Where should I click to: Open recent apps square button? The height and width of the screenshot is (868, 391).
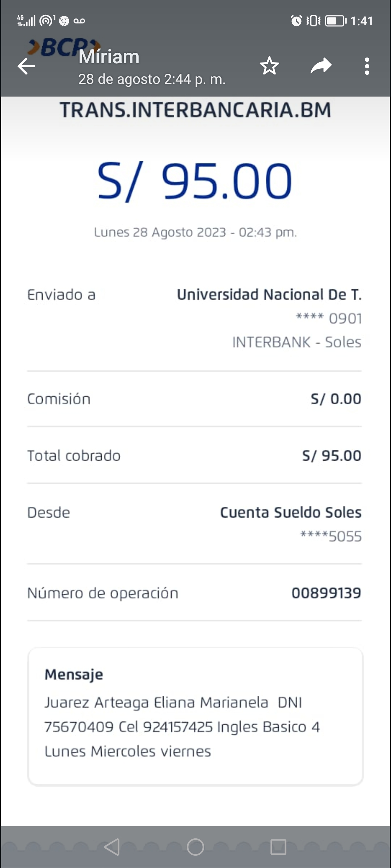click(278, 847)
